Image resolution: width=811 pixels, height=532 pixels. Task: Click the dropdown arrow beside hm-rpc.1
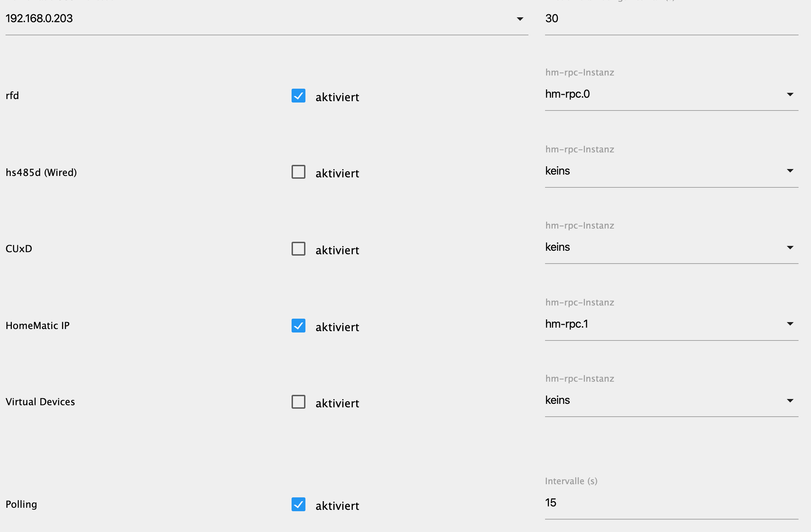coord(790,324)
